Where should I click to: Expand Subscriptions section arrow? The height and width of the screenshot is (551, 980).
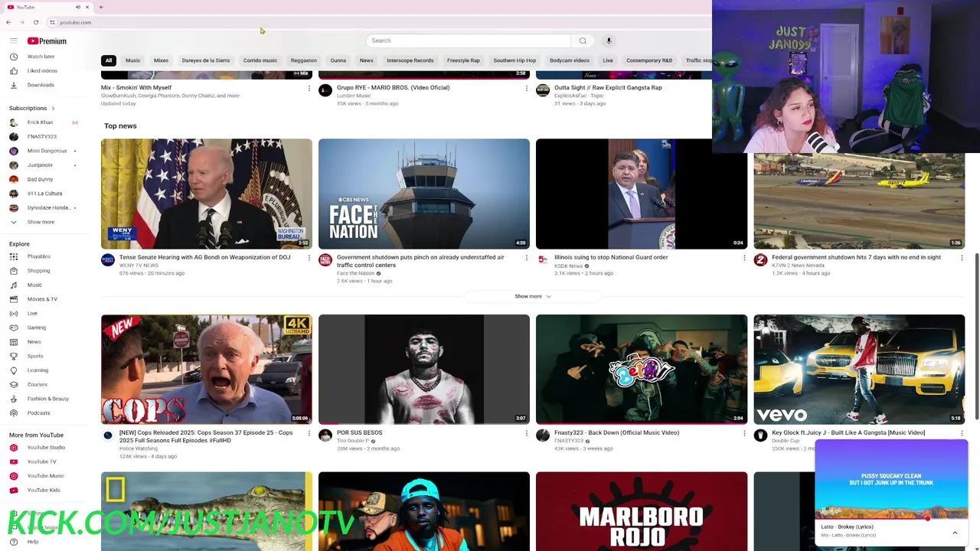click(53, 108)
